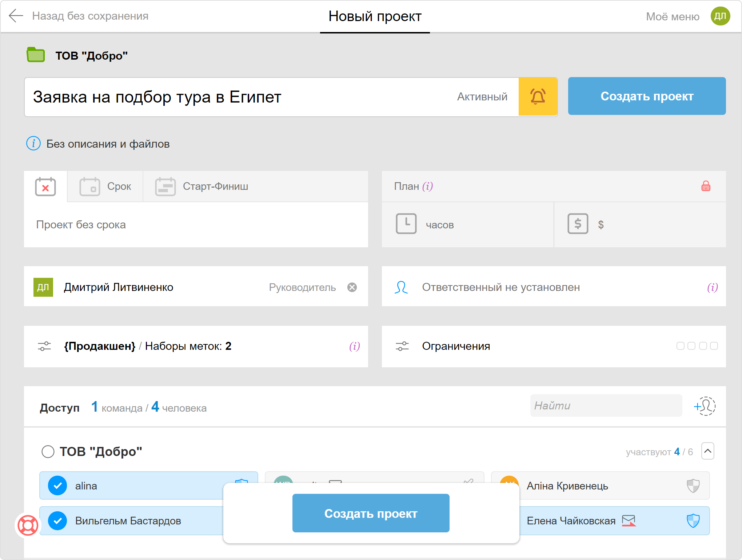Focus the Найти search field
Screen dimensions: 742x560
(606, 405)
